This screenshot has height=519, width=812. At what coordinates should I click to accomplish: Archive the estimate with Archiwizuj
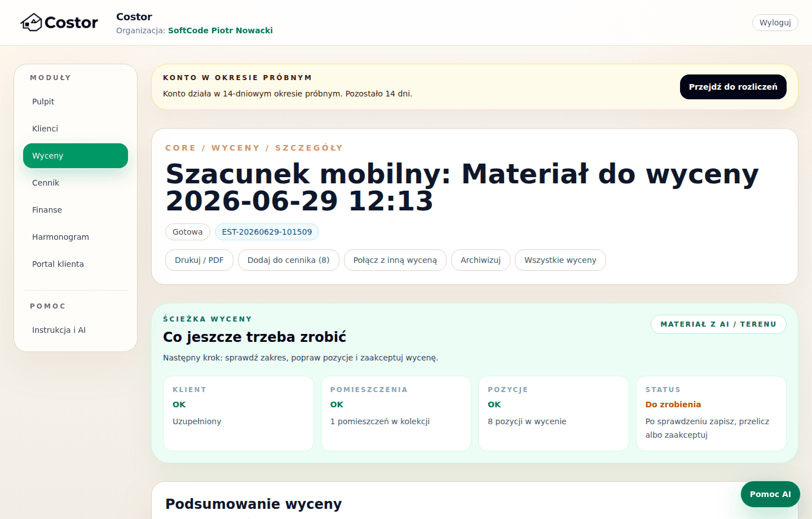tap(480, 260)
